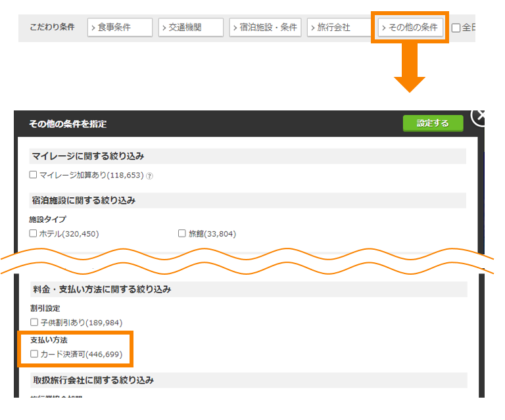Expand the 宿泊施設・条件 filter
505x420 pixels.
(265, 28)
